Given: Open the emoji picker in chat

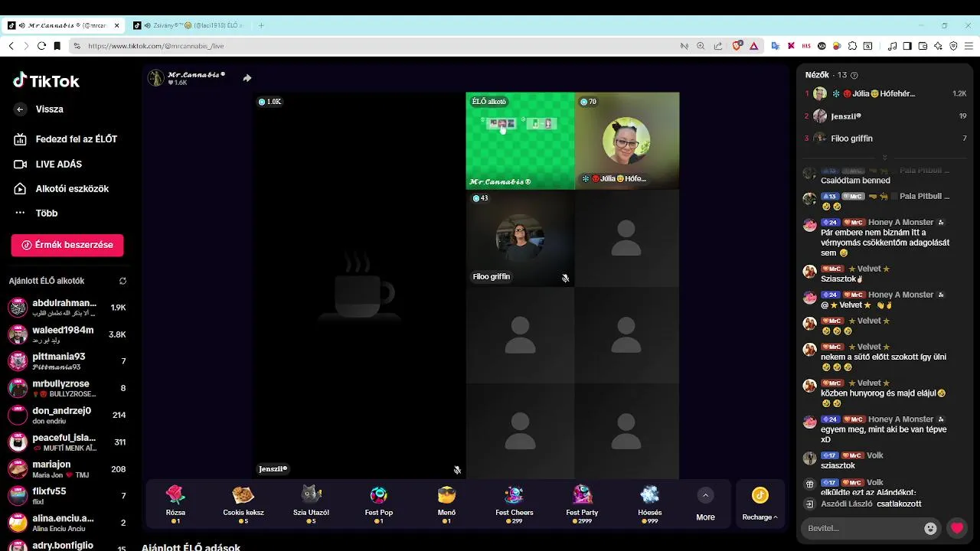Looking at the screenshot, I should 930,528.
